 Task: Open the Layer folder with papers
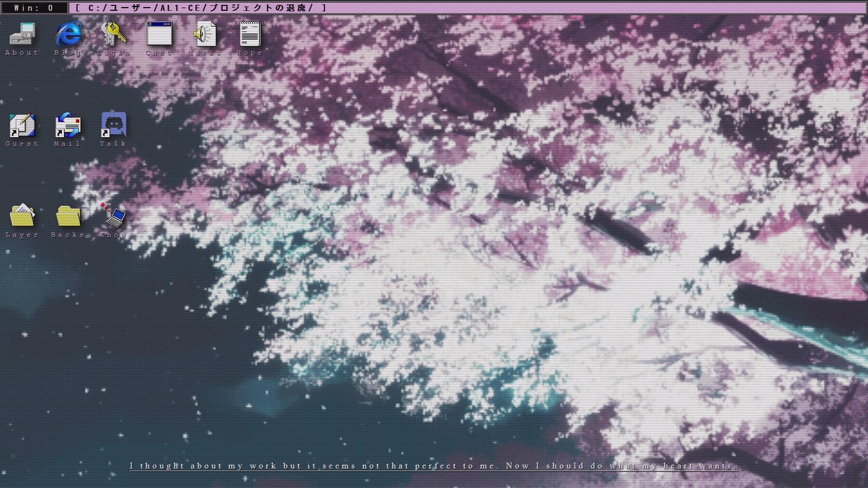pyautogui.click(x=23, y=216)
